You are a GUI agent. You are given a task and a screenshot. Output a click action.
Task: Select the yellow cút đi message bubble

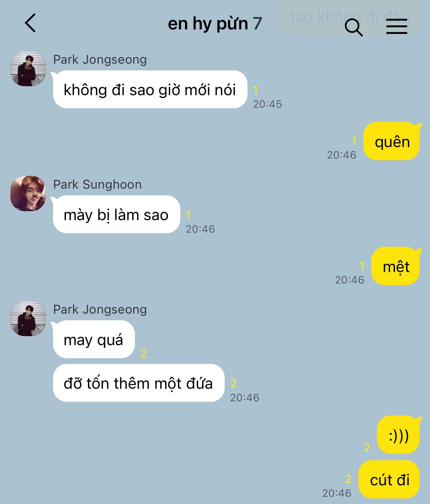(389, 479)
